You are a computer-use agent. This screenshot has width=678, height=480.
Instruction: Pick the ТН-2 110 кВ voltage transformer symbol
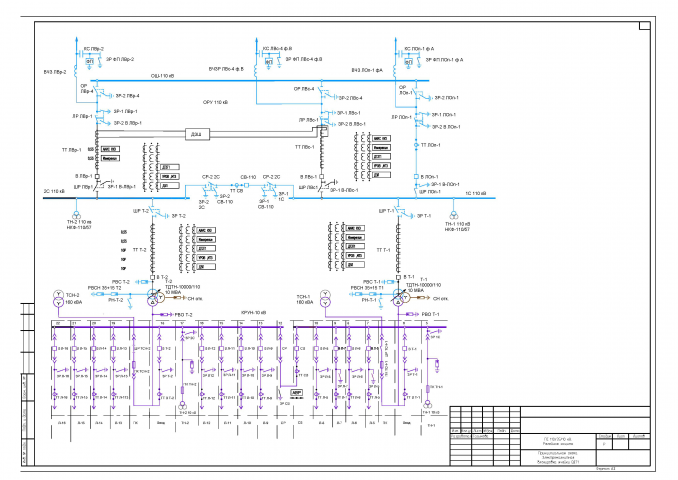(x=77, y=215)
